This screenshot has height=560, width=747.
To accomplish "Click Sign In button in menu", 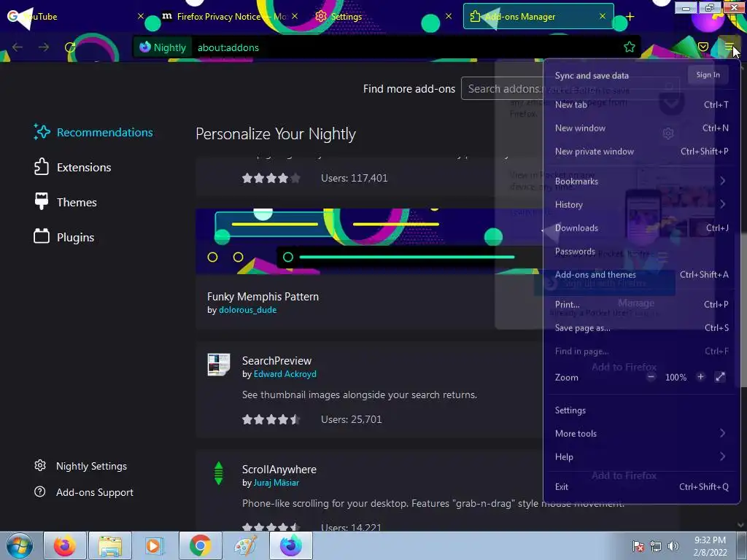I will tap(708, 75).
